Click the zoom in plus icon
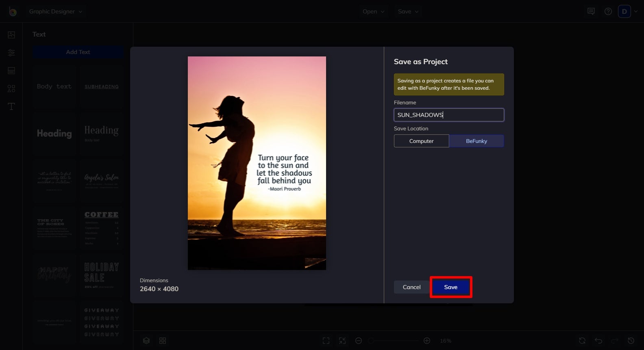644x350 pixels. tap(427, 341)
